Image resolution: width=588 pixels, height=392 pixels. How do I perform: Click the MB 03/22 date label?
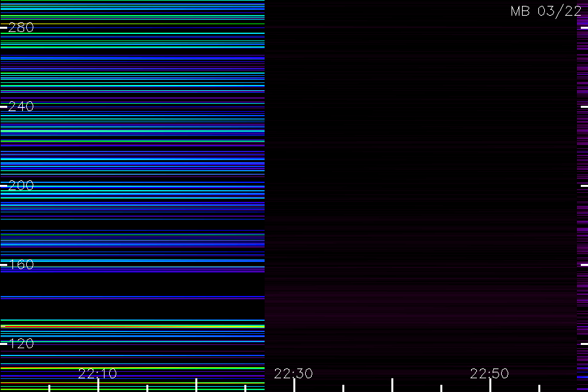(546, 11)
